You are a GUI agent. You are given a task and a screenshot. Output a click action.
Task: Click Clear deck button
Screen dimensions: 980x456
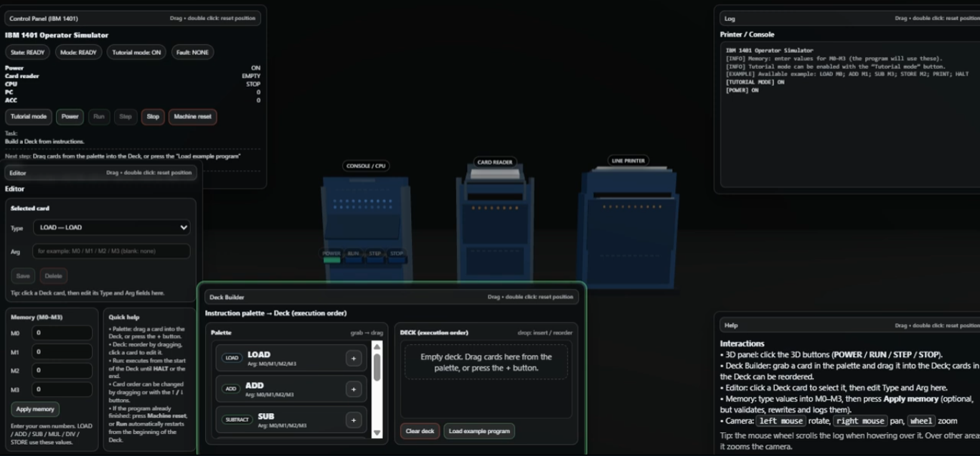coord(420,431)
